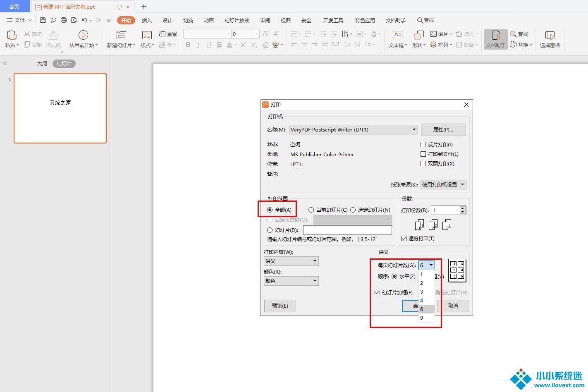The width and height of the screenshot is (588, 392).
Task: Collapse the slide panel with double chevron
Action: [5, 63]
